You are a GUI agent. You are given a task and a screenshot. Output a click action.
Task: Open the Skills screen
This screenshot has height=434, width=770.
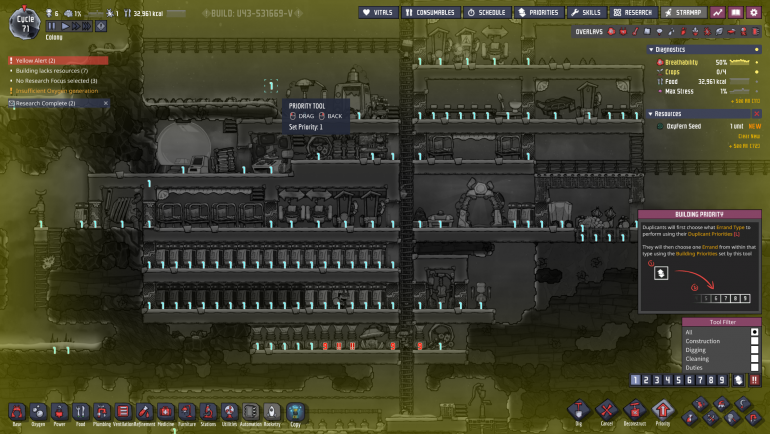[x=586, y=12]
